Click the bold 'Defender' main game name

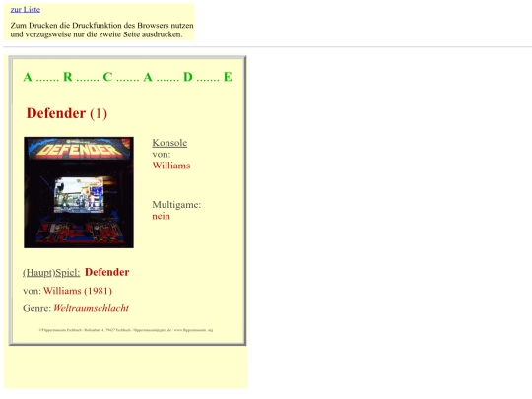pyautogui.click(x=106, y=272)
